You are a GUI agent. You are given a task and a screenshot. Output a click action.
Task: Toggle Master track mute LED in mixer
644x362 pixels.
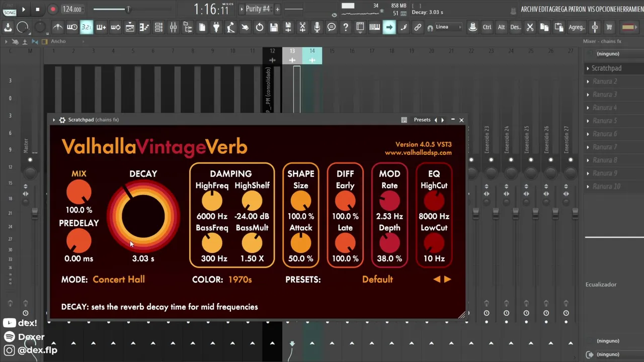coord(30,160)
